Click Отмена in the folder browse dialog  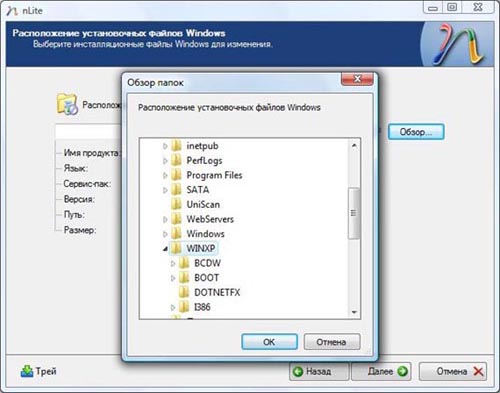coord(332,342)
